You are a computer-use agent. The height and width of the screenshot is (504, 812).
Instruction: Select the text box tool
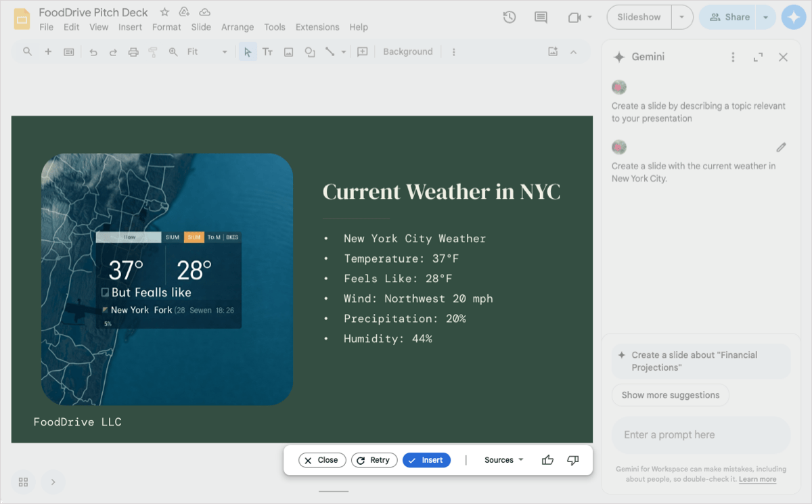click(268, 52)
